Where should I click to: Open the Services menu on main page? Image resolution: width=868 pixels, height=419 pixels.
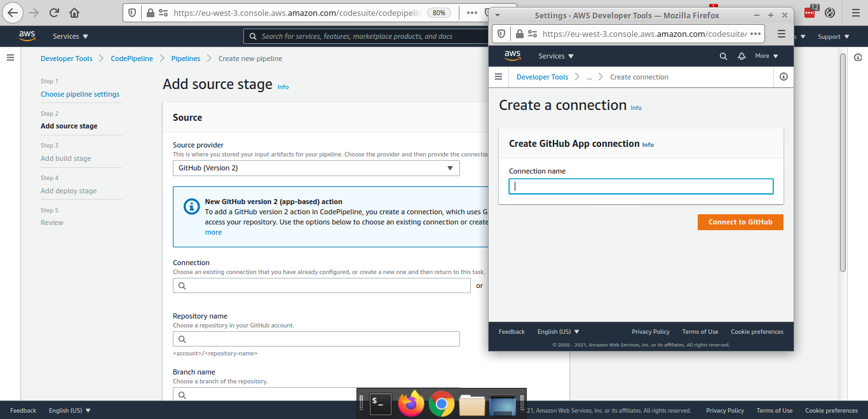pyautogui.click(x=71, y=36)
